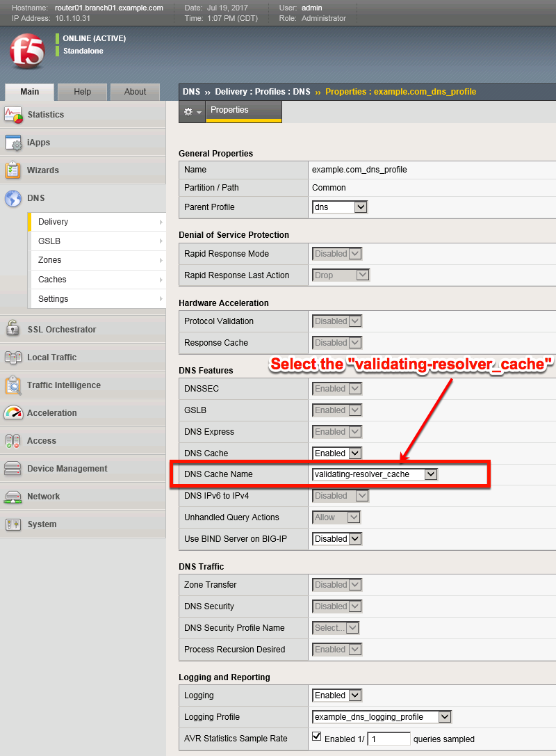Viewport: 556px width, 756px height.
Task: Select the Properties tab
Action: pyautogui.click(x=244, y=111)
